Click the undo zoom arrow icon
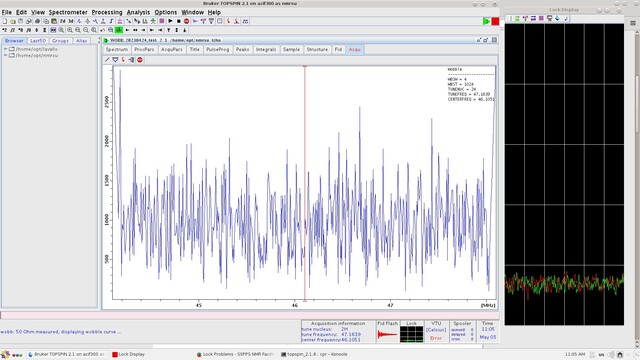The height and width of the screenshot is (360, 640). (102, 30)
